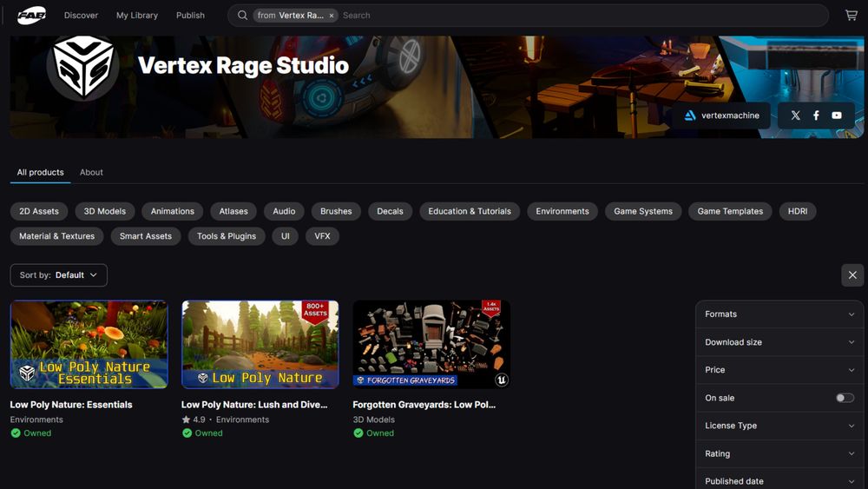
Task: Filter by VFX category
Action: 322,236
